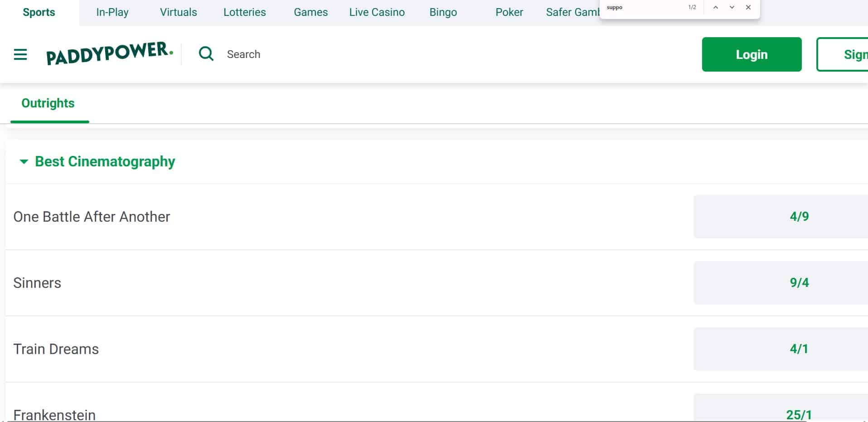Viewport: 868px width, 422px height.
Task: Switch to the In-Play tab
Action: point(112,12)
